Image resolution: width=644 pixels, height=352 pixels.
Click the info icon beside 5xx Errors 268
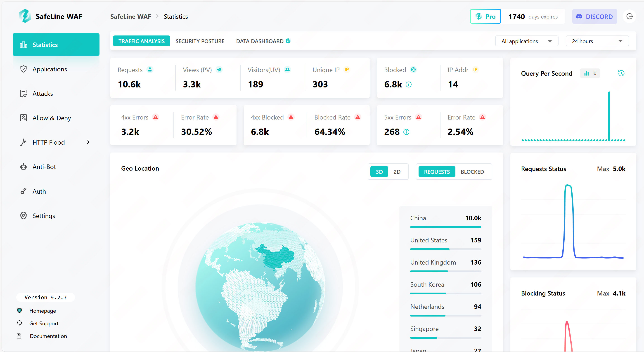coord(406,132)
